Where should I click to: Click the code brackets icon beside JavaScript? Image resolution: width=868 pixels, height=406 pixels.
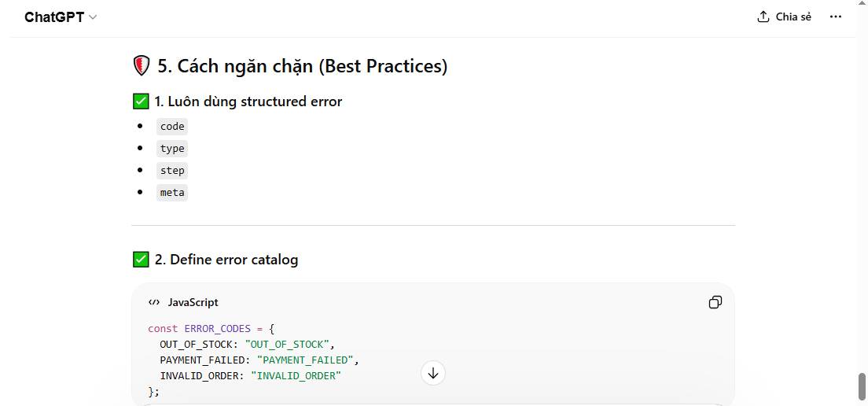click(154, 302)
